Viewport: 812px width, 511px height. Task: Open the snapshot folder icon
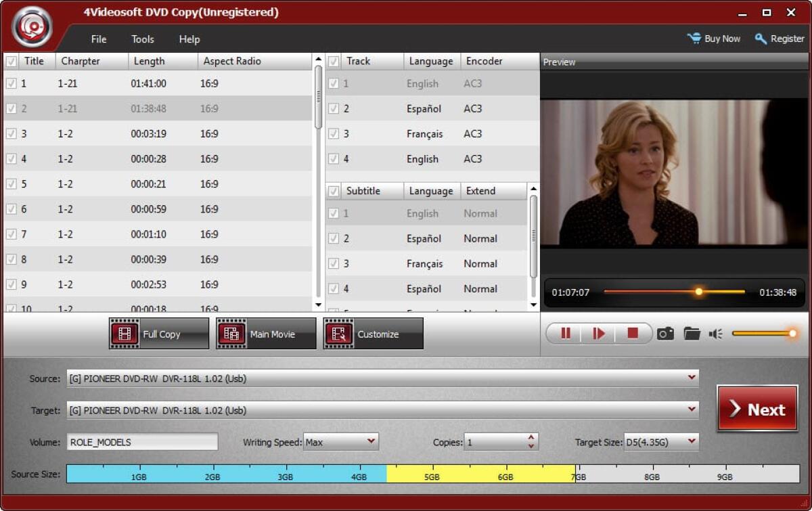click(x=692, y=334)
